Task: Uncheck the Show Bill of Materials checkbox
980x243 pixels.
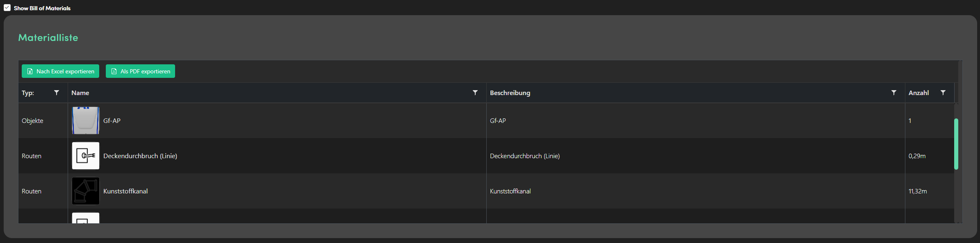Action: (7, 8)
